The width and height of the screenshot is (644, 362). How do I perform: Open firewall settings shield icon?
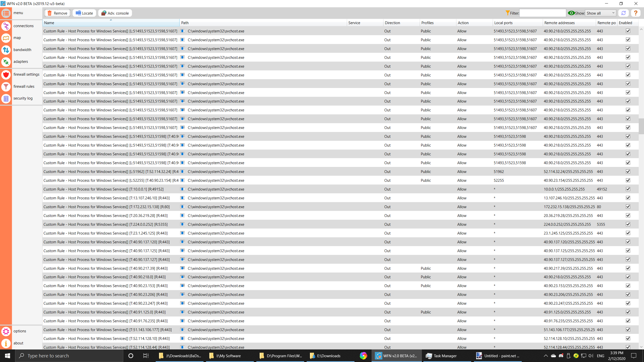6,75
